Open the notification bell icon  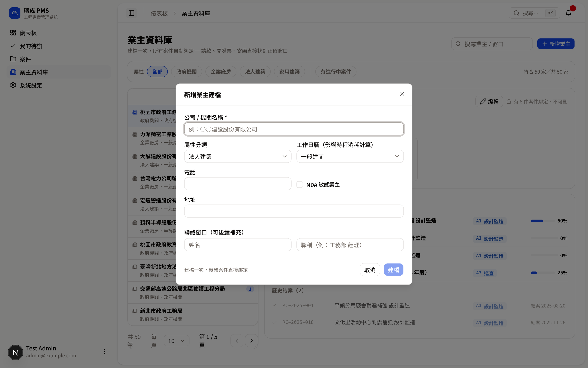click(568, 13)
